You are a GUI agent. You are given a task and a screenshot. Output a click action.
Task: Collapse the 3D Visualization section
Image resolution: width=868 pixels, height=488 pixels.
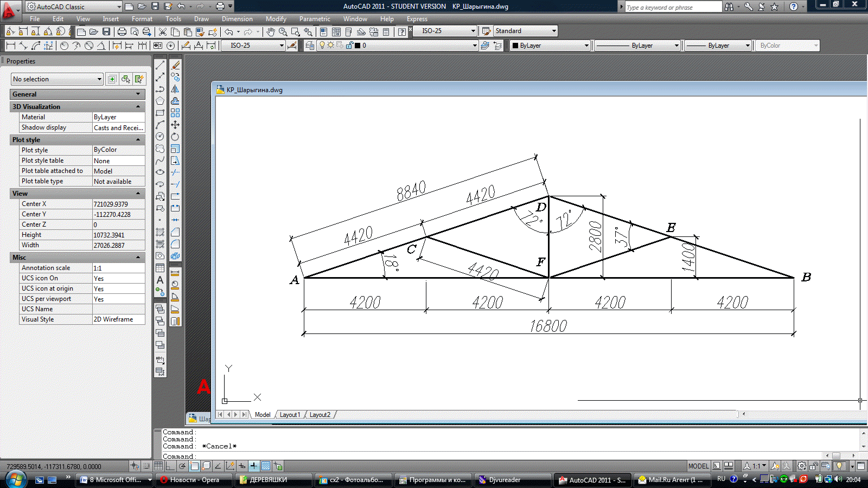click(x=138, y=107)
